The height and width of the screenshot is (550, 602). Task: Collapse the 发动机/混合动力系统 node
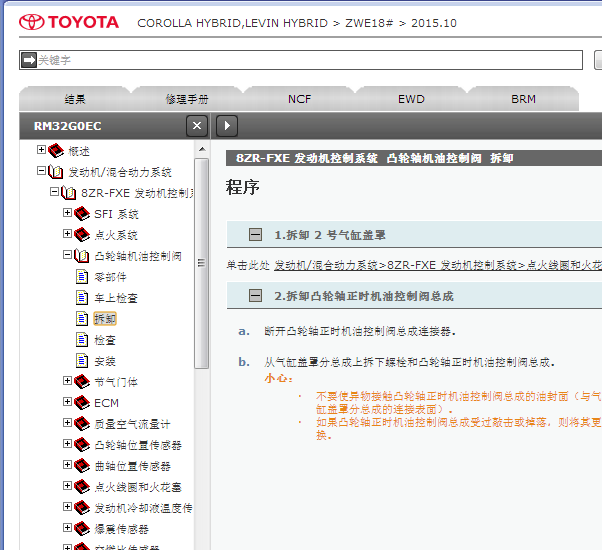[x=41, y=171]
